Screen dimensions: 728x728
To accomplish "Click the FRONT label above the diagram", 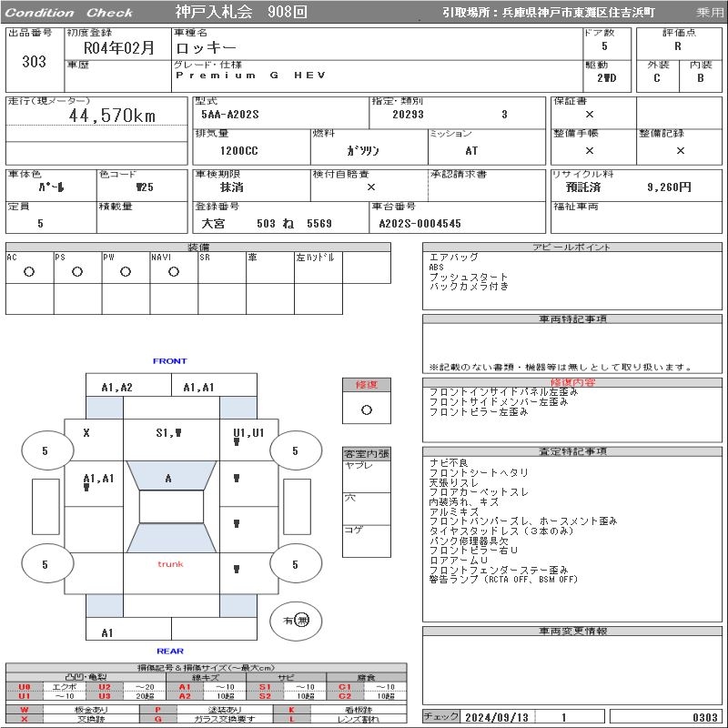I will [169, 361].
